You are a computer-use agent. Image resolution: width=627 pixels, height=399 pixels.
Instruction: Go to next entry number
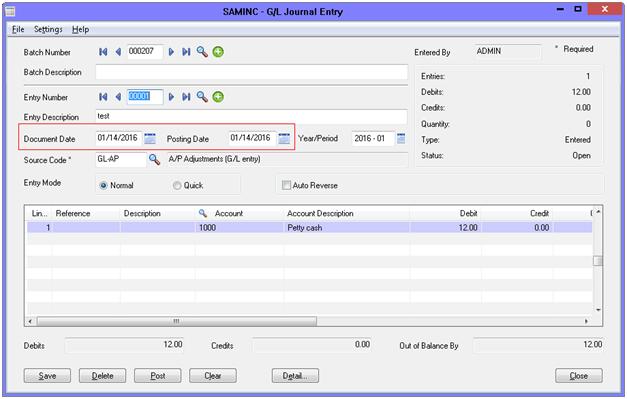[171, 97]
